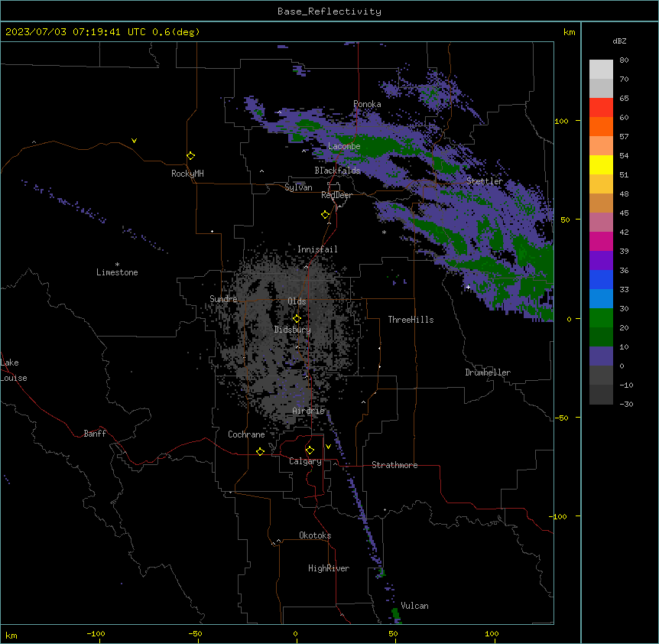
Task: Select the blue 33-36 dBZ legend swatch
Action: click(x=601, y=279)
